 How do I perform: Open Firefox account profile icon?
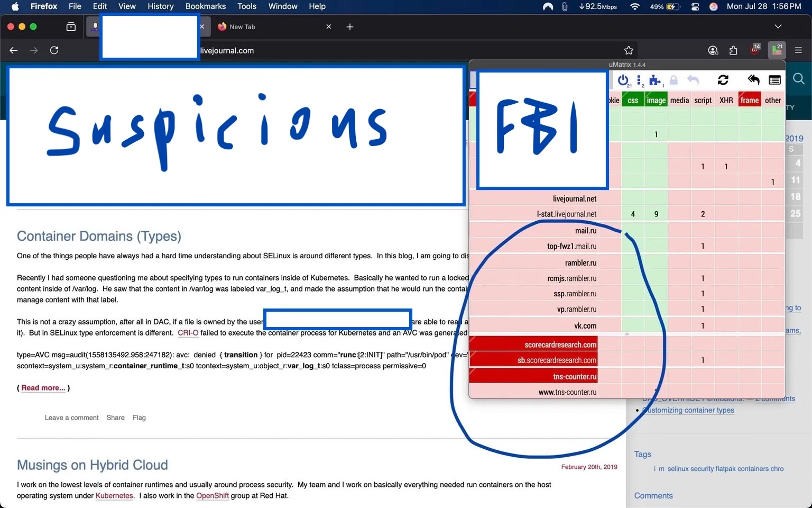click(713, 50)
